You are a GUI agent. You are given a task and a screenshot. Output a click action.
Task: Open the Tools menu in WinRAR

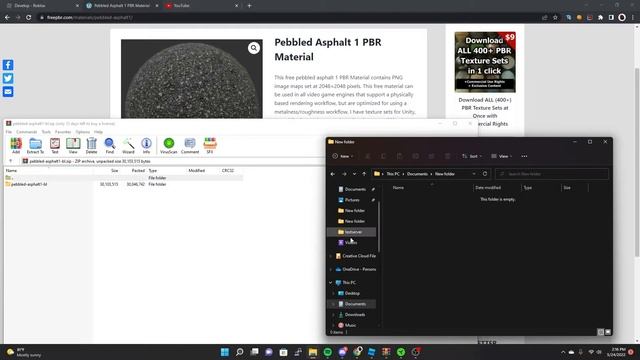(x=46, y=132)
